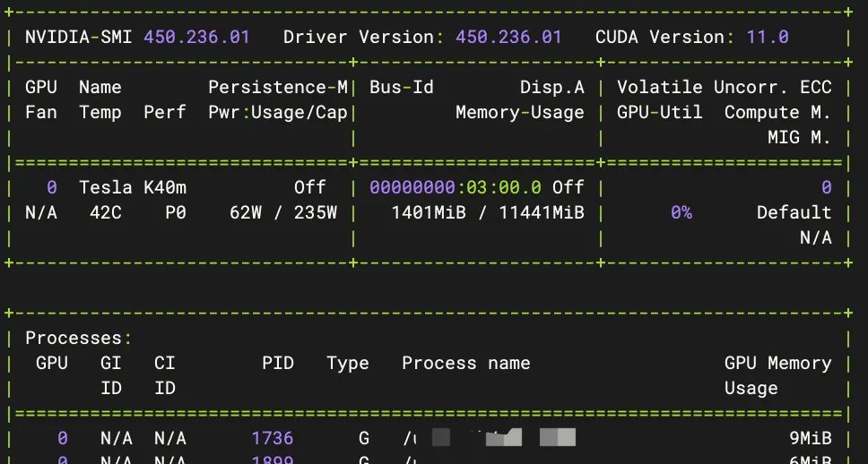Select process ID 1736
The width and height of the screenshot is (868, 464).
click(272, 438)
